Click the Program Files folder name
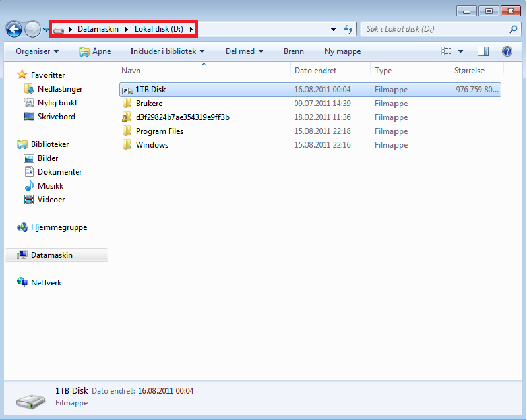Image resolution: width=527 pixels, height=420 pixels. coord(160,131)
